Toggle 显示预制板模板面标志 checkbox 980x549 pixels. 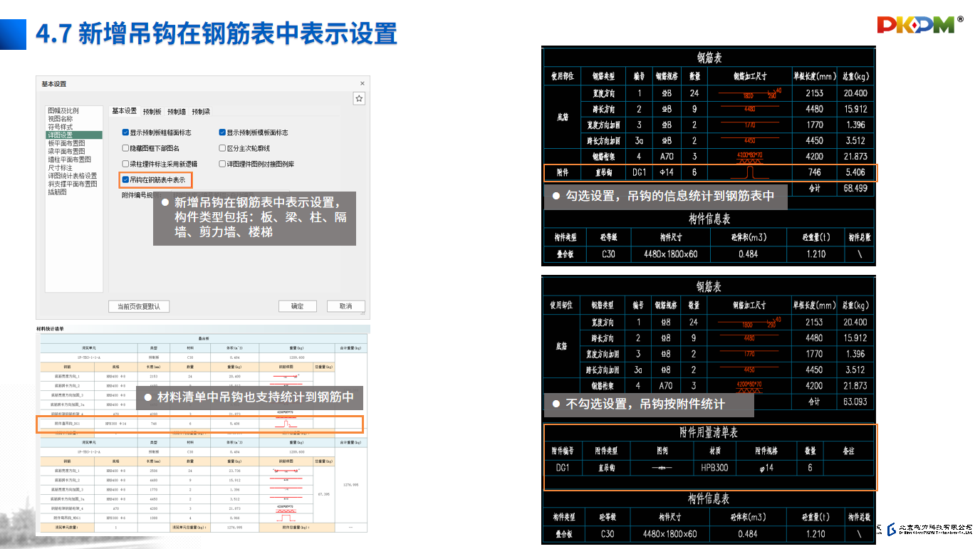click(222, 132)
